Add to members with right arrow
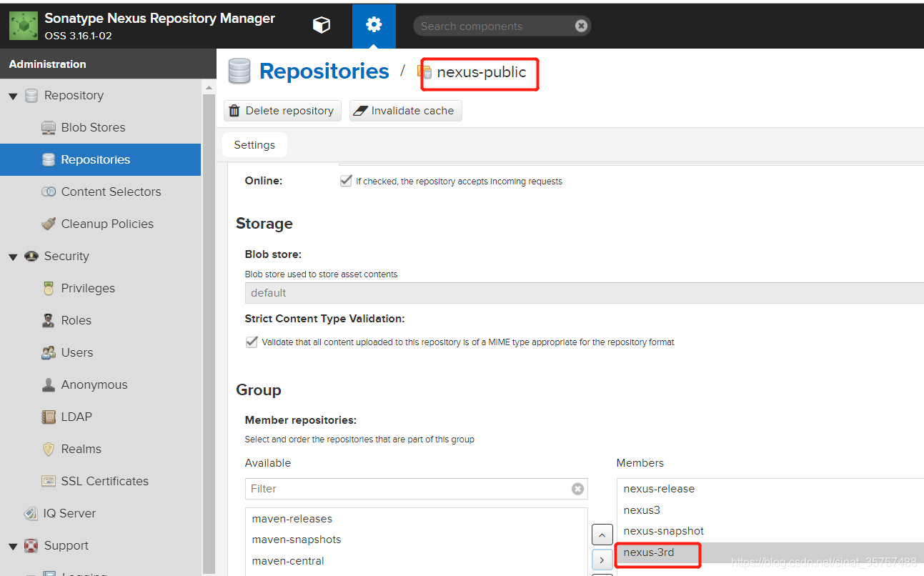 click(x=602, y=560)
